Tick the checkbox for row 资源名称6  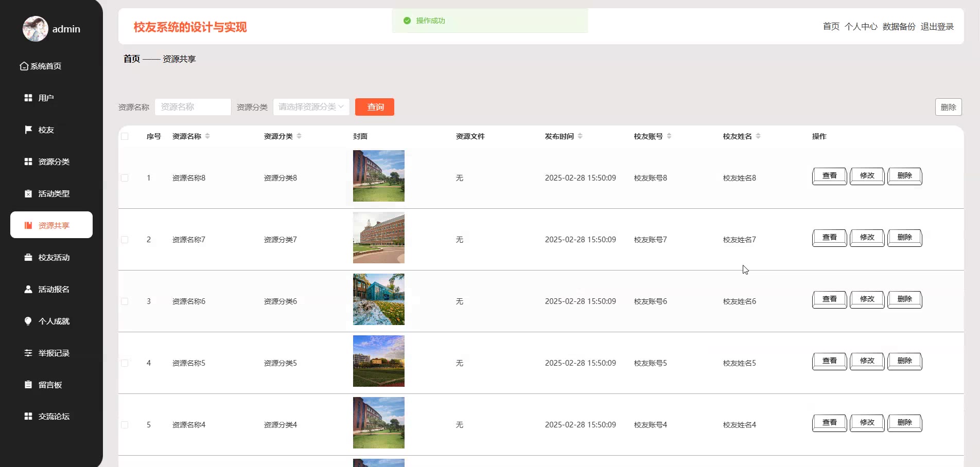click(x=125, y=301)
